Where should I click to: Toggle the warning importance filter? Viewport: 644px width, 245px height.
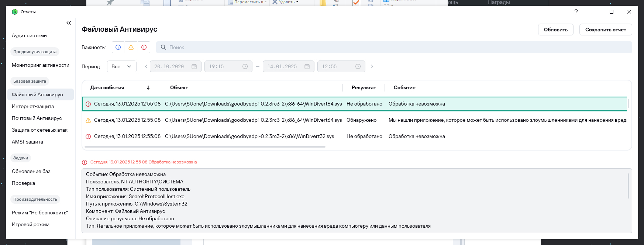pyautogui.click(x=131, y=47)
